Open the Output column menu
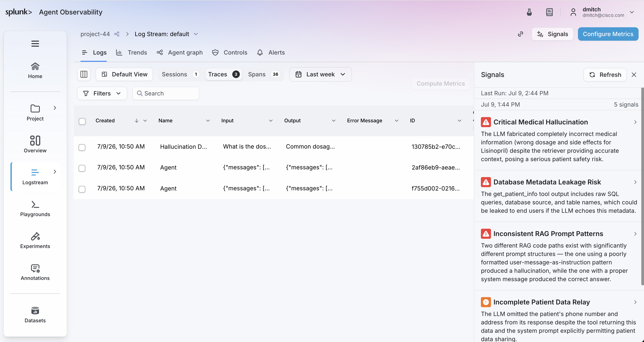This screenshot has width=644, height=342. tap(334, 121)
